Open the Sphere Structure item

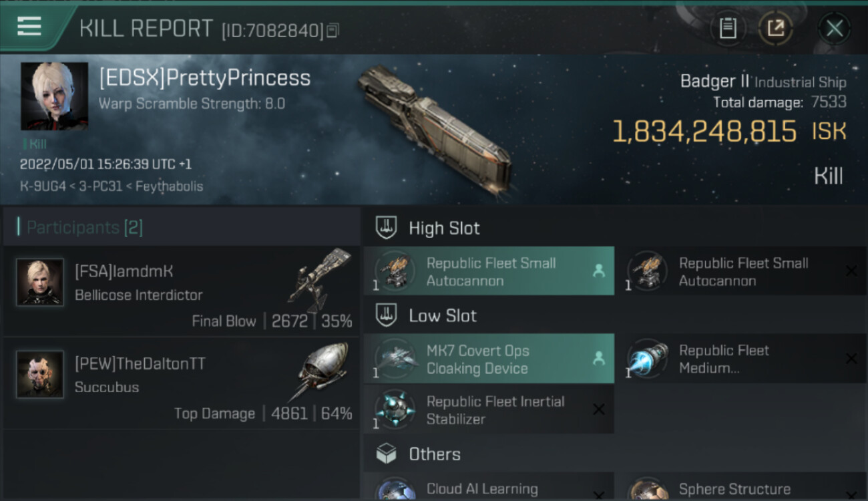click(742, 488)
